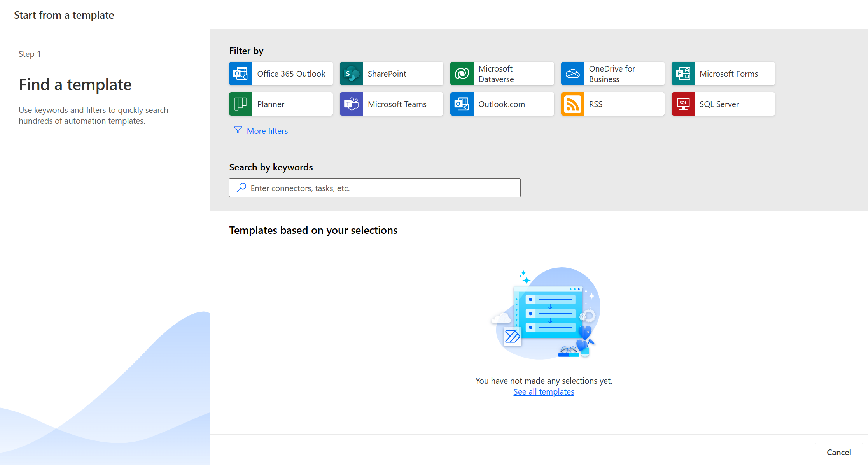868x465 pixels.
Task: Expand additional filters via More filters
Action: point(267,131)
